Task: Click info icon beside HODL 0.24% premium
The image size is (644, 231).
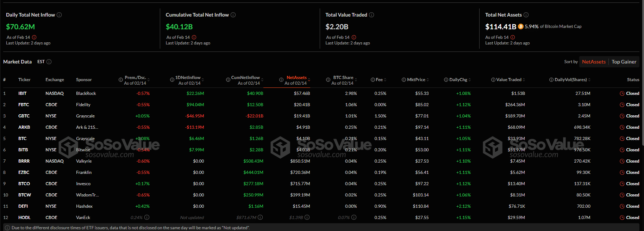Action: coord(147,217)
